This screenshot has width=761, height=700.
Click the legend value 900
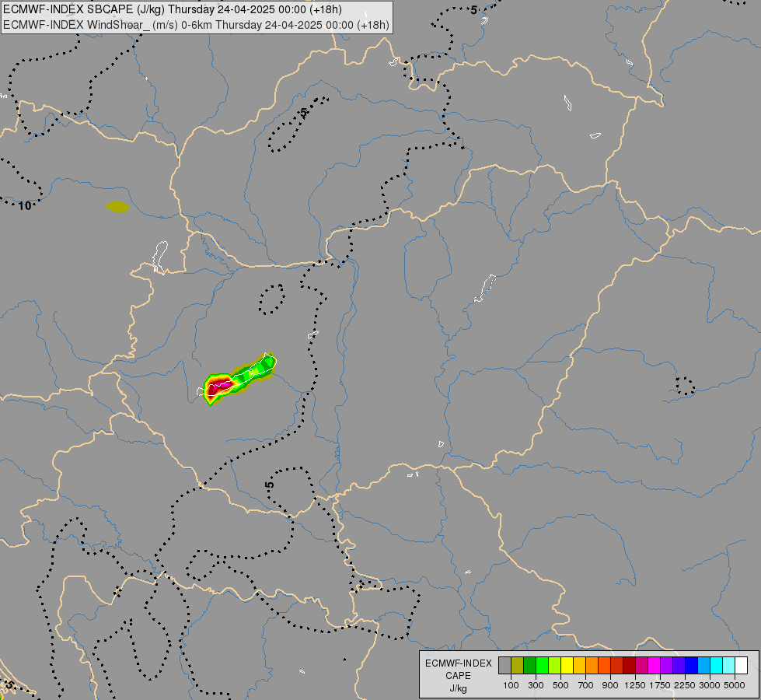pyautogui.click(x=610, y=685)
